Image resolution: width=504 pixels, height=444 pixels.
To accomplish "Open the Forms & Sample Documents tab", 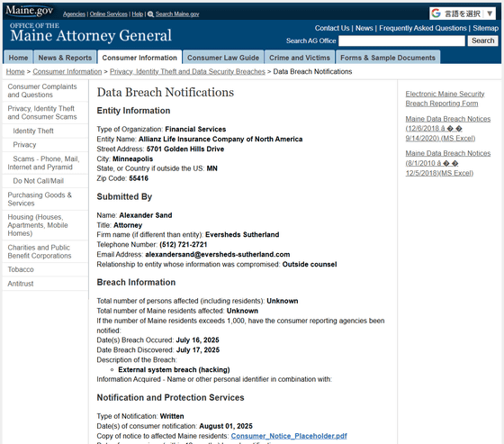I will (x=388, y=58).
